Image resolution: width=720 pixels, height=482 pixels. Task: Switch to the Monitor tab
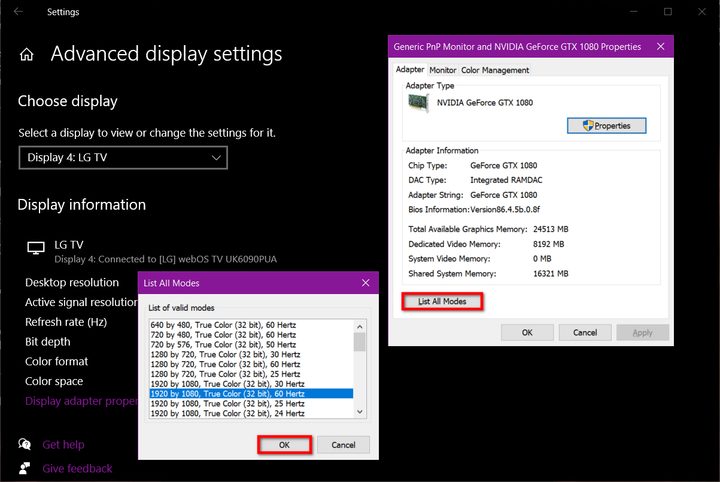click(443, 70)
